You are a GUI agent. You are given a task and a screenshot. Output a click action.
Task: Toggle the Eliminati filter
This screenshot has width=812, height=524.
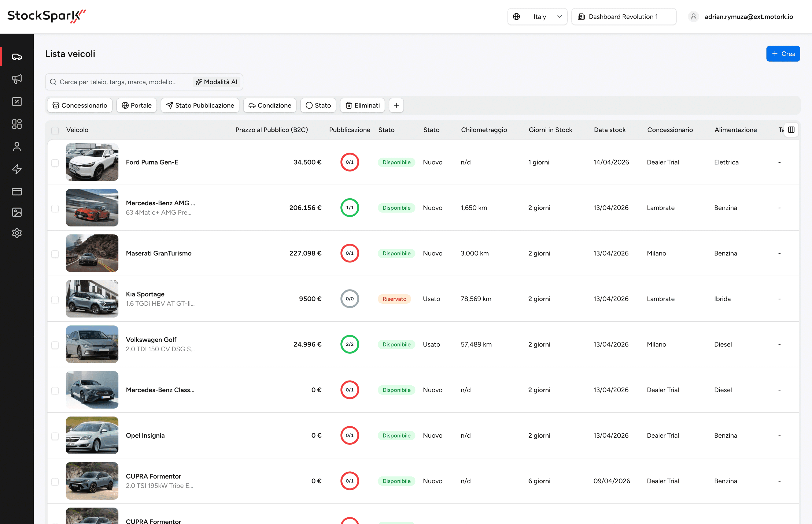362,105
